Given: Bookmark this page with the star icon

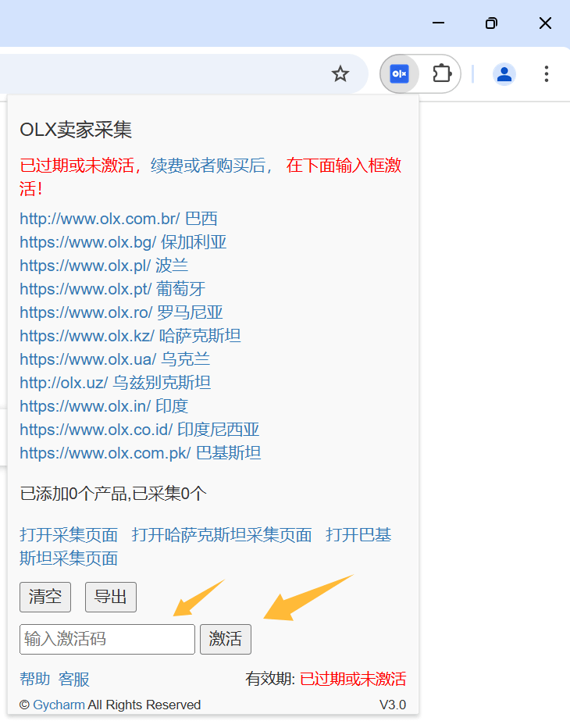Looking at the screenshot, I should coord(340,73).
